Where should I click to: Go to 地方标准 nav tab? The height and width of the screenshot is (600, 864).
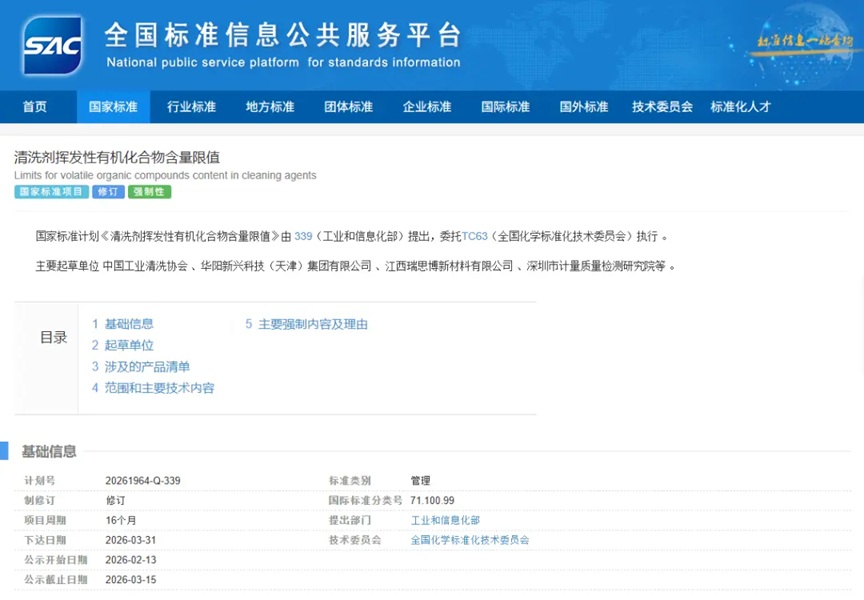tap(270, 107)
